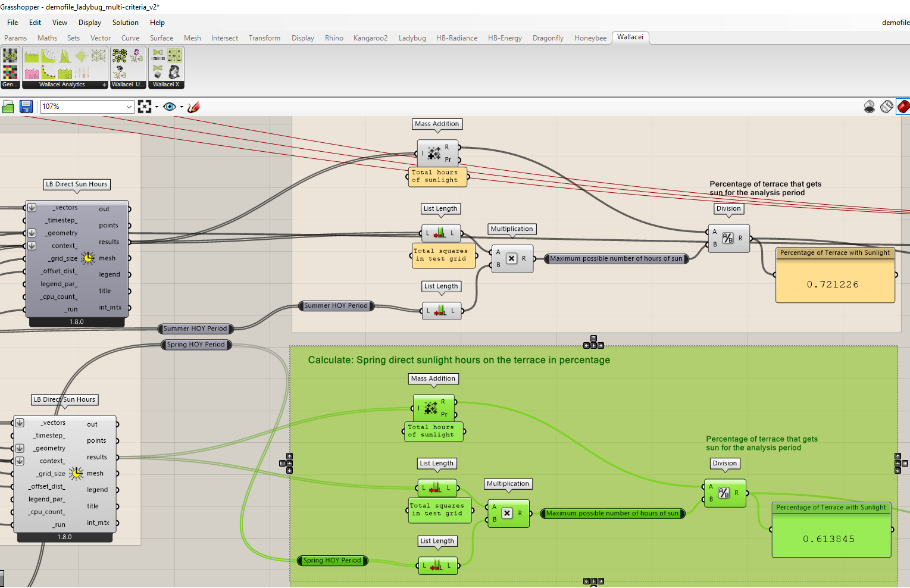Click the parallel coordinates plot icon in Wallacei Analytics
The width and height of the screenshot is (910, 588).
coord(98,55)
